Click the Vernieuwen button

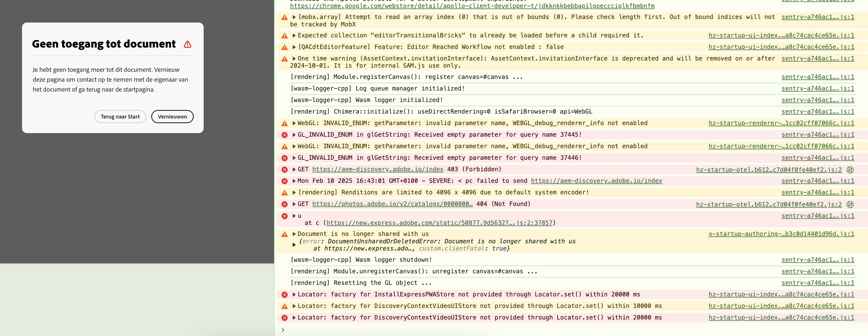click(172, 117)
